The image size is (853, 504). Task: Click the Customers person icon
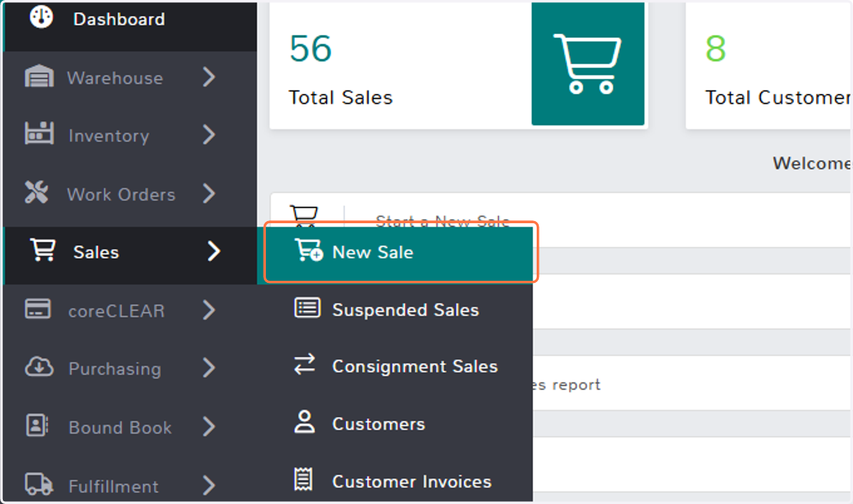[x=305, y=422]
